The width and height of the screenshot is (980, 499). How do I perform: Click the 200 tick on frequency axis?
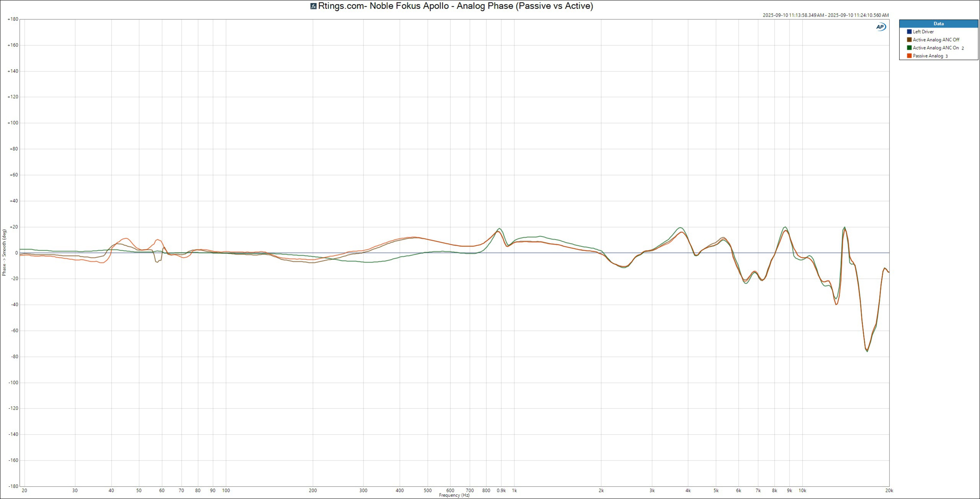[x=313, y=491]
